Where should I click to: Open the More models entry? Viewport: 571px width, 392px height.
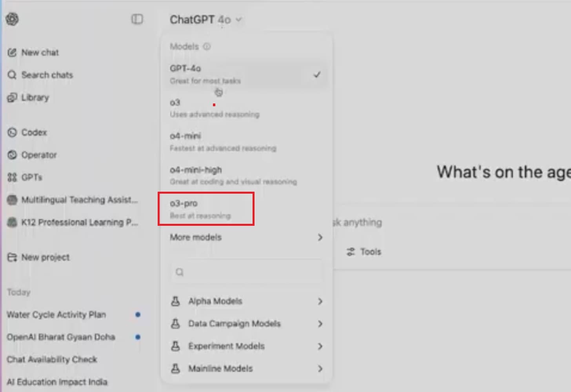[246, 237]
